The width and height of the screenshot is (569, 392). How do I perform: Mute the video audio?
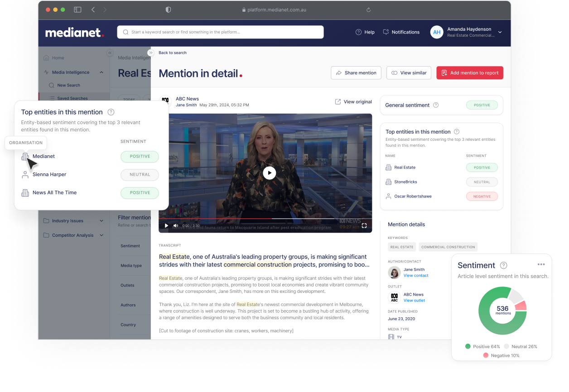[176, 225]
